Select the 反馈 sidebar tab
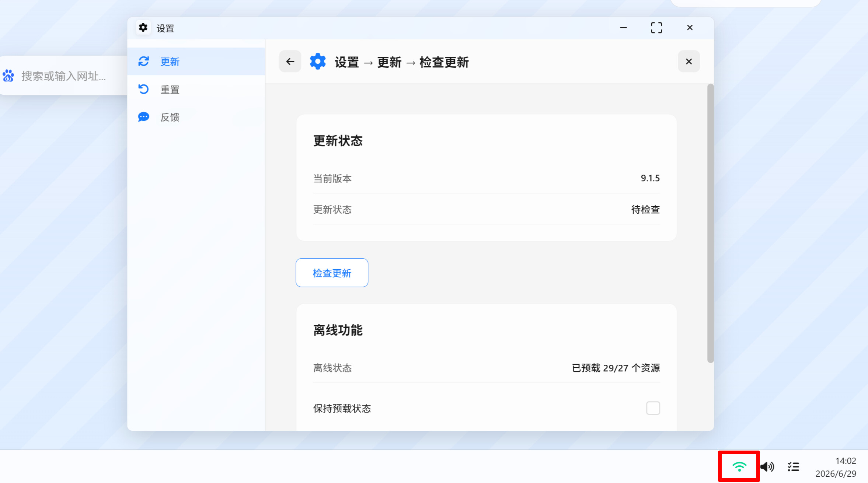868x483 pixels. tap(196, 117)
